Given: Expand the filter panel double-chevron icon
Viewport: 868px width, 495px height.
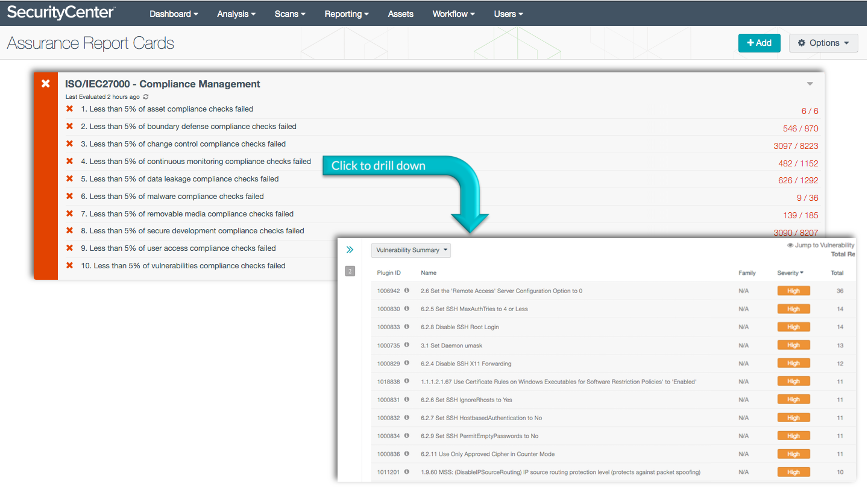Looking at the screenshot, I should tap(350, 250).
